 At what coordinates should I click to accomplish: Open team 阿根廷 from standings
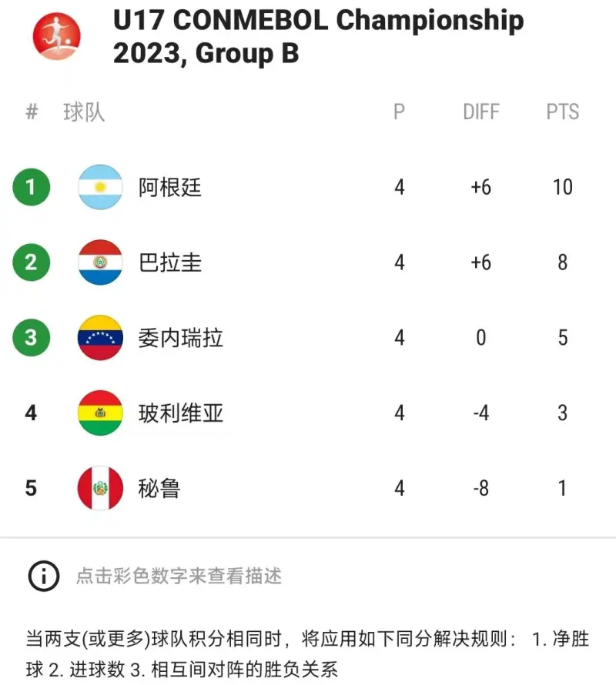pyautogui.click(x=169, y=188)
